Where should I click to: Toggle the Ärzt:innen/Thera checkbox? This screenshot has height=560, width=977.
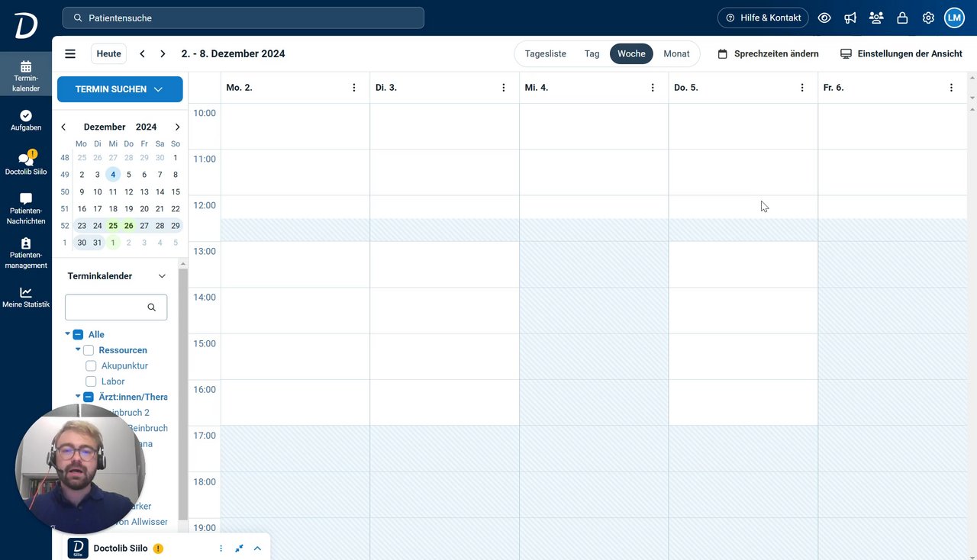tap(89, 397)
